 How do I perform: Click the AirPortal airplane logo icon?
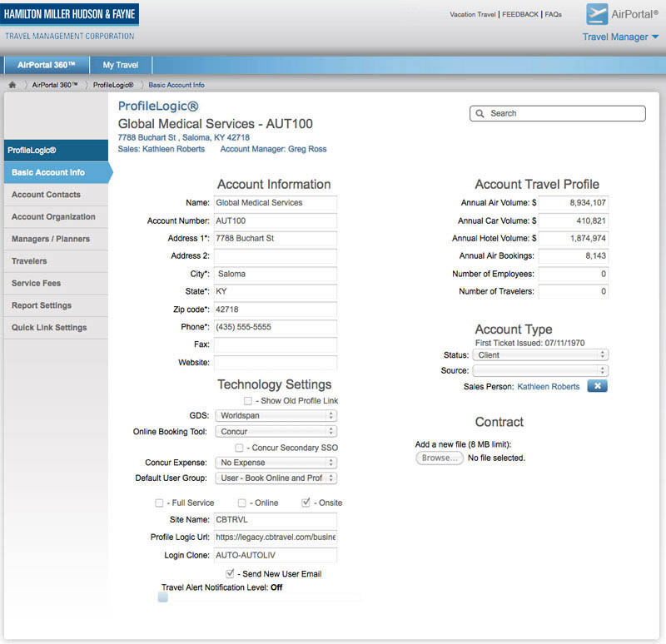597,14
